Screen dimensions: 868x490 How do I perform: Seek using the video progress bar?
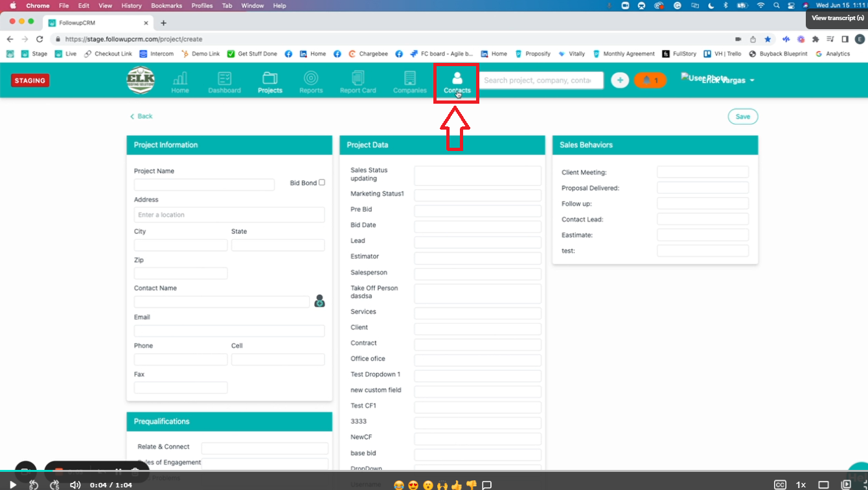[434, 471]
